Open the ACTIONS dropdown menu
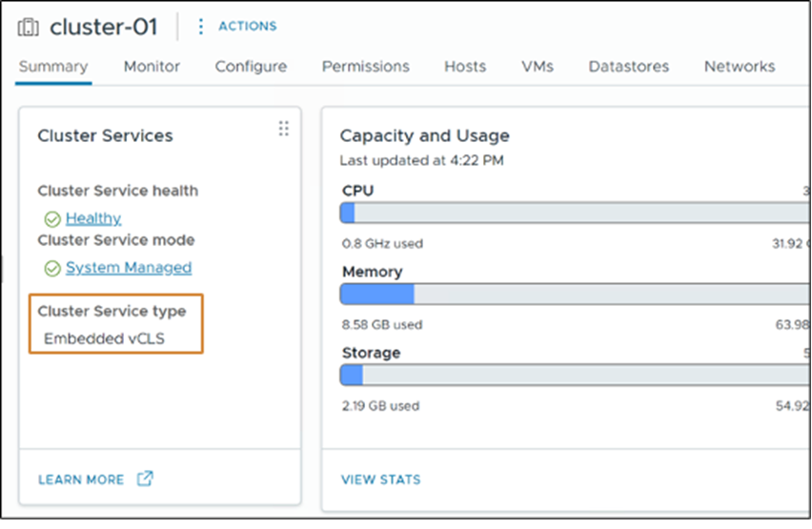 point(247,27)
